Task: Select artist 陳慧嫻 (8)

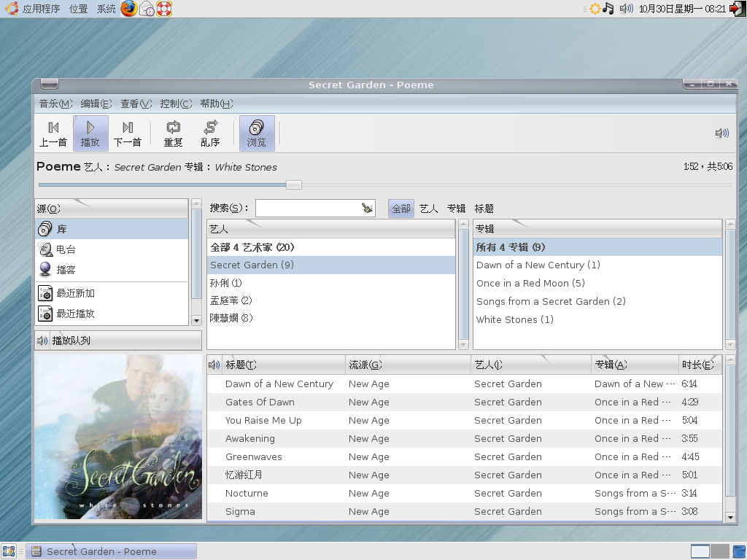Action: [331, 318]
